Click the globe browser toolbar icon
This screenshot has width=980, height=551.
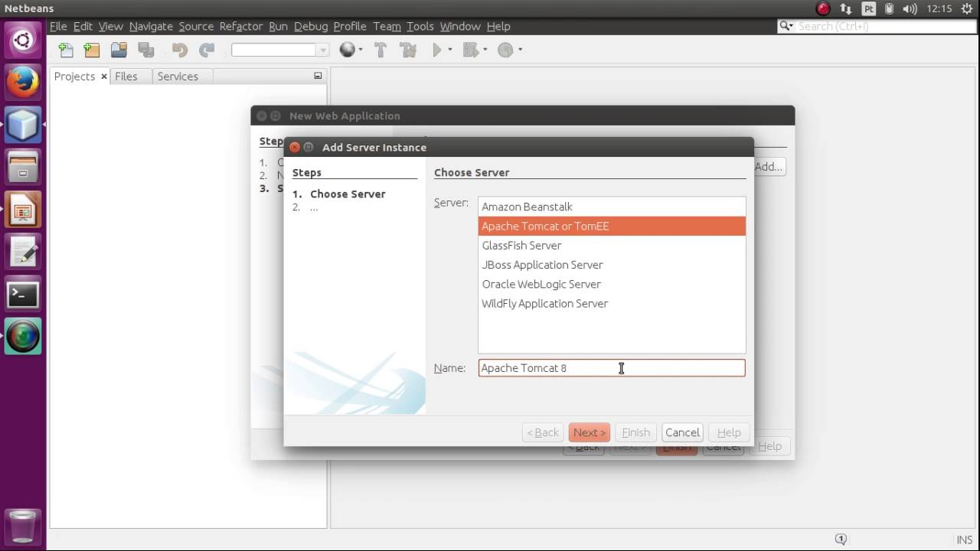348,50
